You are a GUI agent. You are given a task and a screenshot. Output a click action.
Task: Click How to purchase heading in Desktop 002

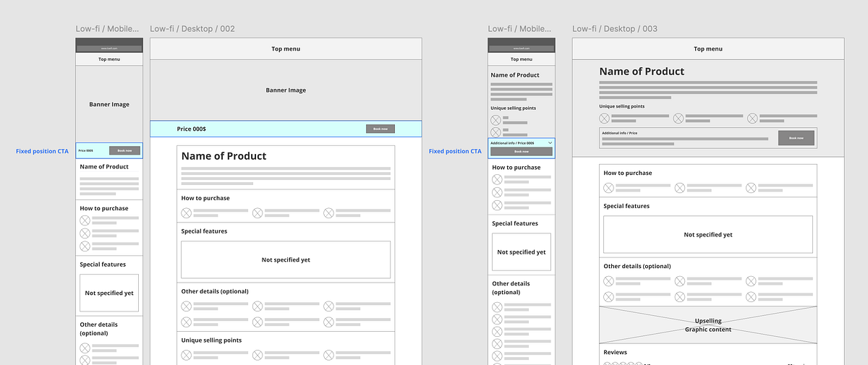[205, 198]
